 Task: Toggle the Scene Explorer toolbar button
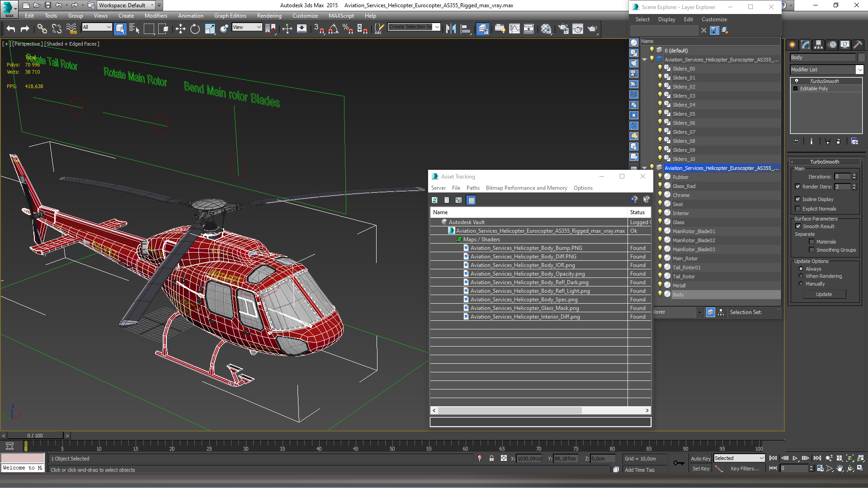[483, 29]
